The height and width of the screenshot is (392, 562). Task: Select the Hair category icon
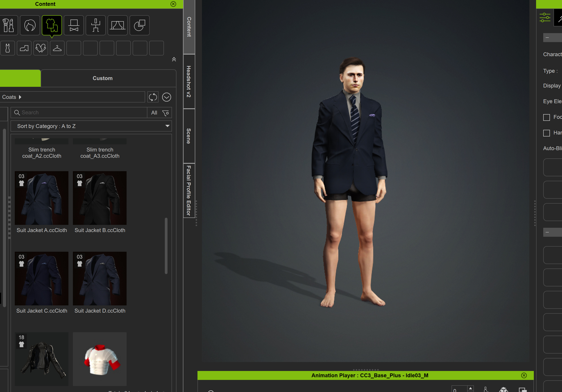tap(30, 25)
